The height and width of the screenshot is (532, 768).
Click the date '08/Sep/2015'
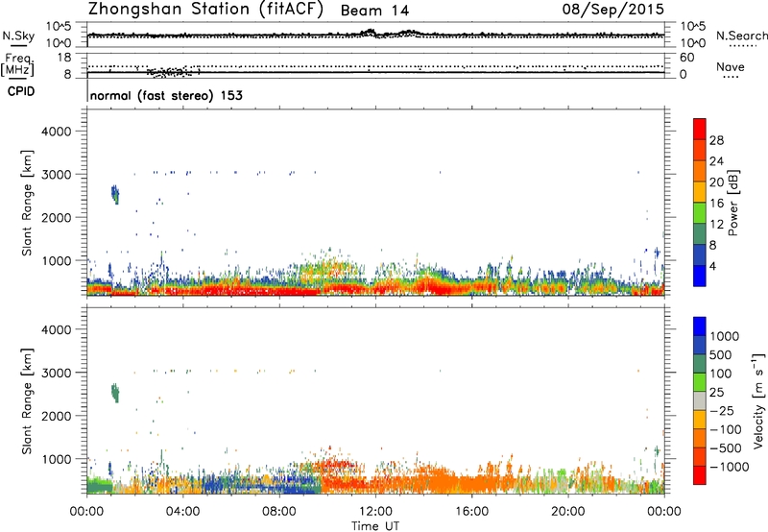coord(612,9)
